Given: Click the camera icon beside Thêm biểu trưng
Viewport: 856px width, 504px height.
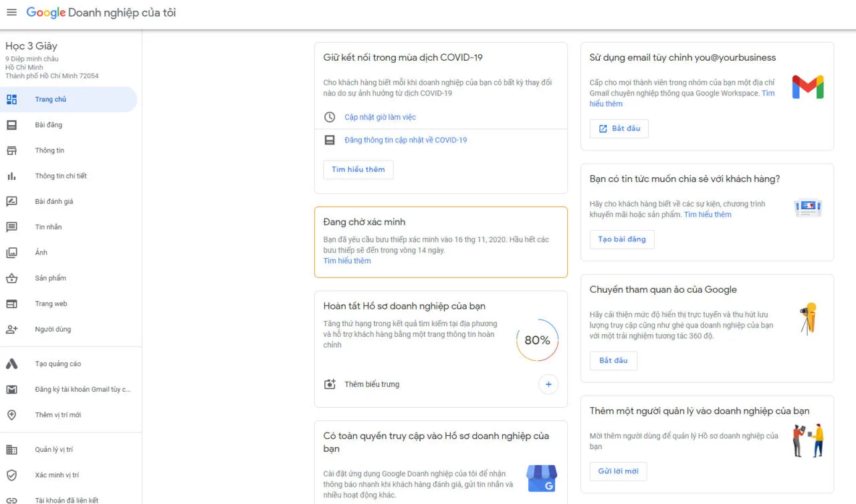Looking at the screenshot, I should click(329, 384).
